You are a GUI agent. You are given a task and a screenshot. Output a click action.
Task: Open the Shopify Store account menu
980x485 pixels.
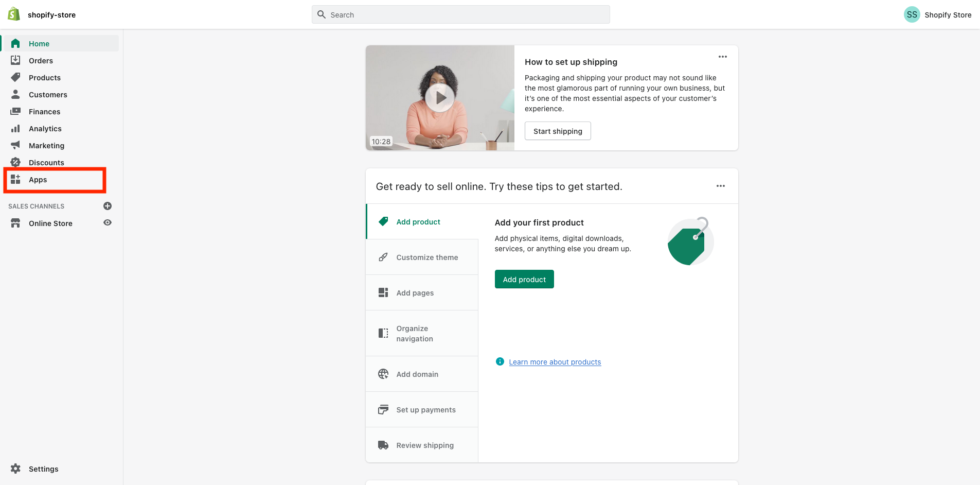[937, 14]
